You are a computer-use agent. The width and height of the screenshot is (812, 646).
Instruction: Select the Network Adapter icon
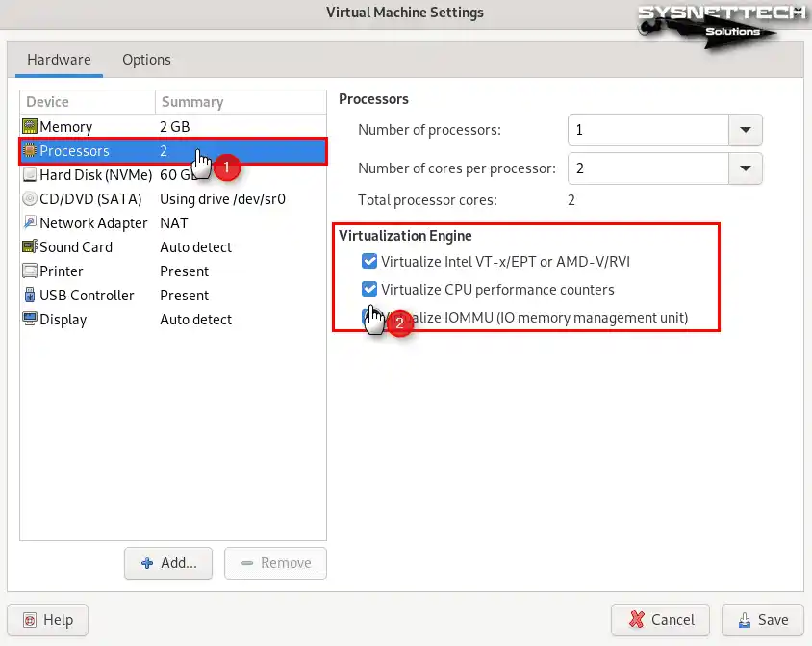click(x=30, y=223)
